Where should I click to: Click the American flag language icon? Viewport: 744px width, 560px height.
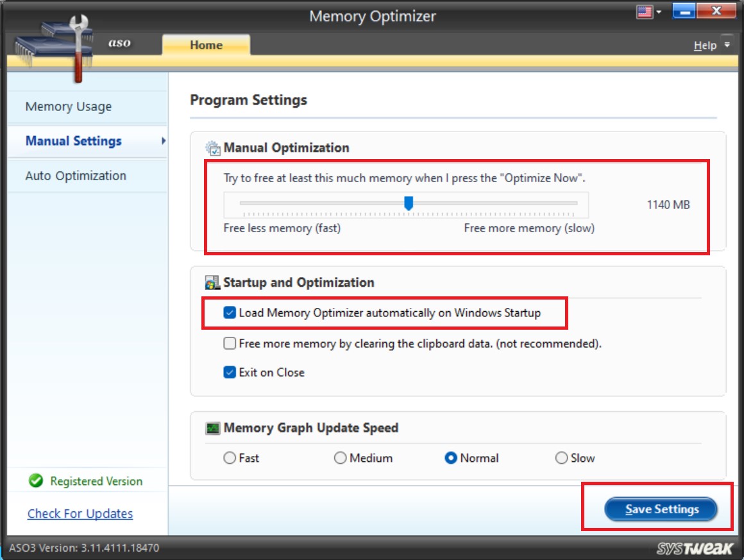(643, 10)
